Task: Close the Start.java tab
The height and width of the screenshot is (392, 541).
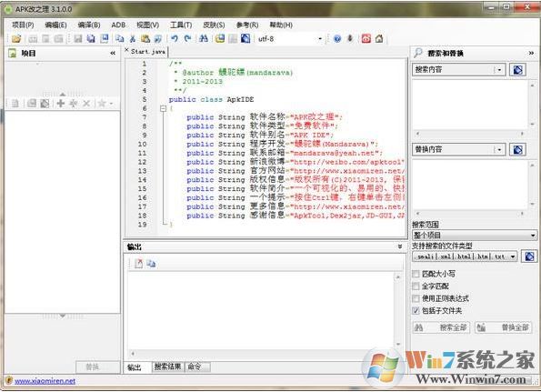Action: [x=126, y=50]
